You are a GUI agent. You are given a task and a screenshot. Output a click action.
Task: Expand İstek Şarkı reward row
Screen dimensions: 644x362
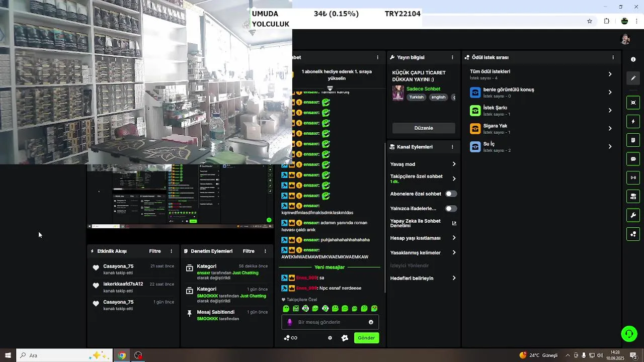tap(541, 111)
